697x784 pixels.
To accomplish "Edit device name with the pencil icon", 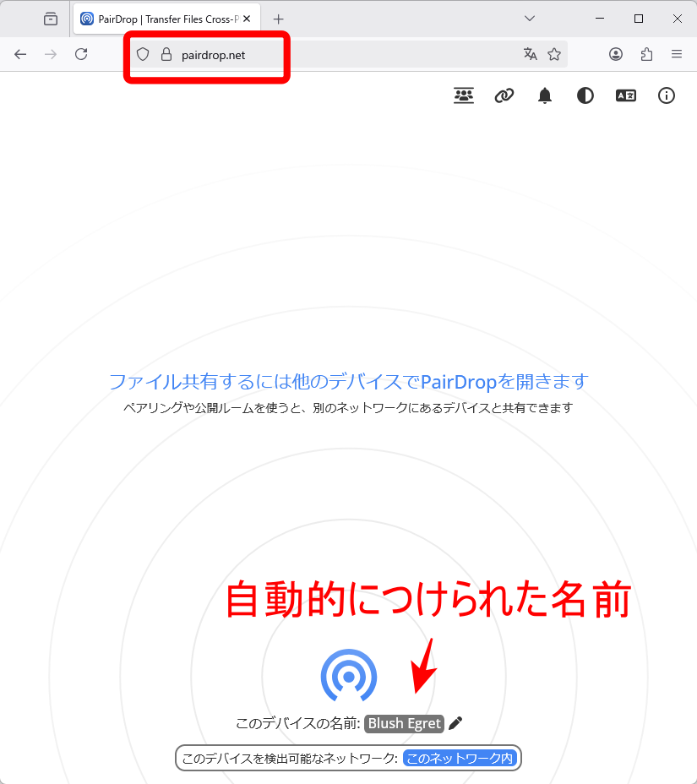I will [x=455, y=723].
